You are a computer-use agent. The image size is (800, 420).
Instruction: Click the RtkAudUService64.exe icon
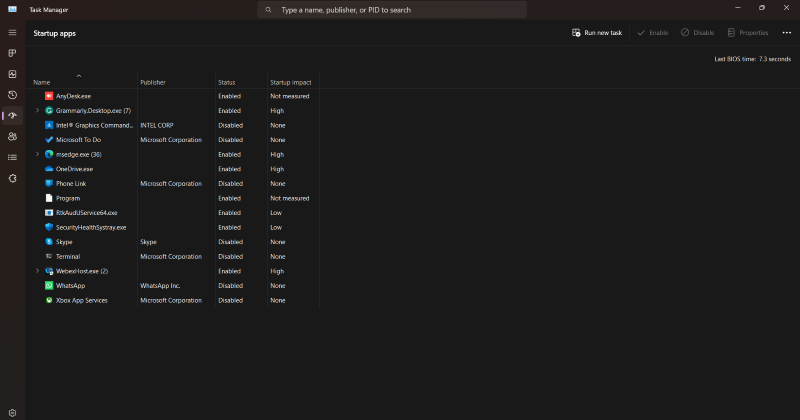pos(49,213)
